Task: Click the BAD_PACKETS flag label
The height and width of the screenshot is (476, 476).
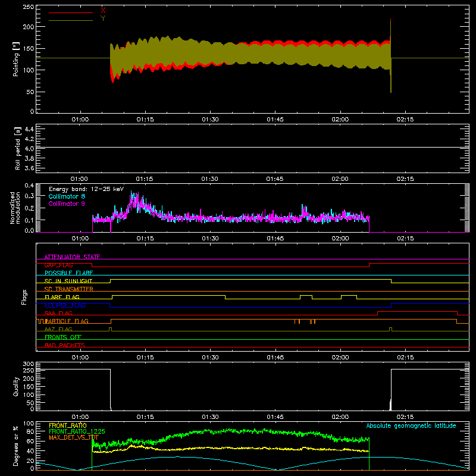Action: click(65, 345)
